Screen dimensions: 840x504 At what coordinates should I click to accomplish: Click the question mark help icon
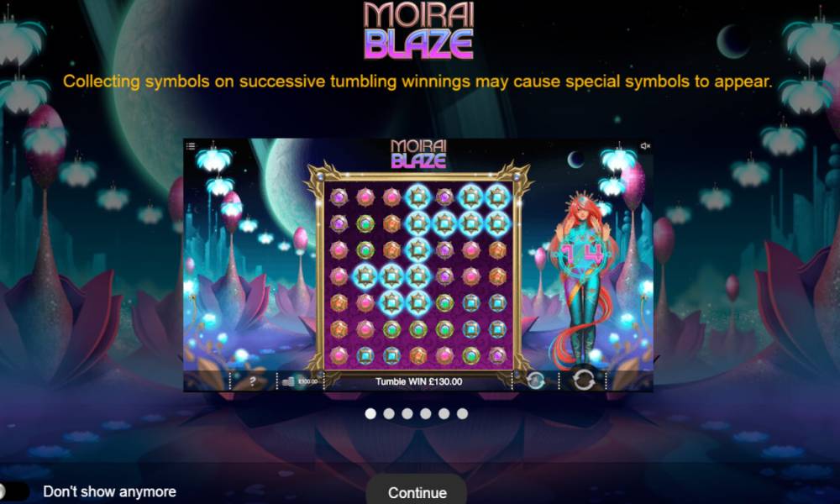point(252,381)
